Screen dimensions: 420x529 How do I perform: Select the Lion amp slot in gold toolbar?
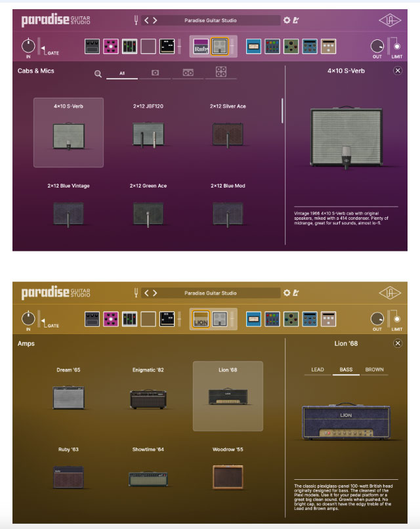point(201,319)
